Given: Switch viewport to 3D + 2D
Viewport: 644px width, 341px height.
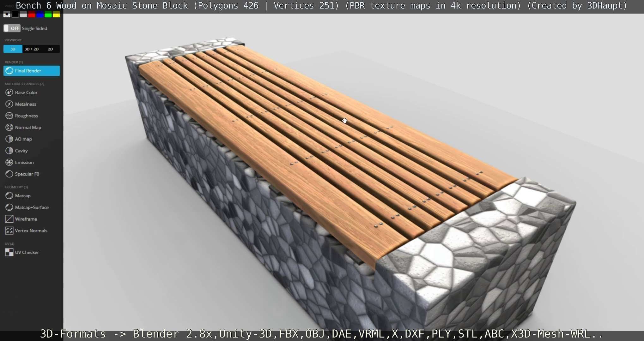Looking at the screenshot, I should (32, 49).
